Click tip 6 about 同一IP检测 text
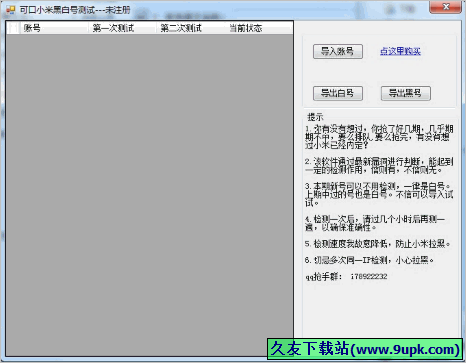 [370, 260]
